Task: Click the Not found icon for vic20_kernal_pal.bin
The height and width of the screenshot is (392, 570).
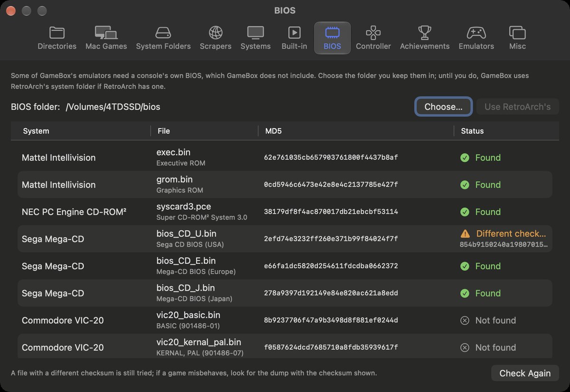Action: point(465,347)
